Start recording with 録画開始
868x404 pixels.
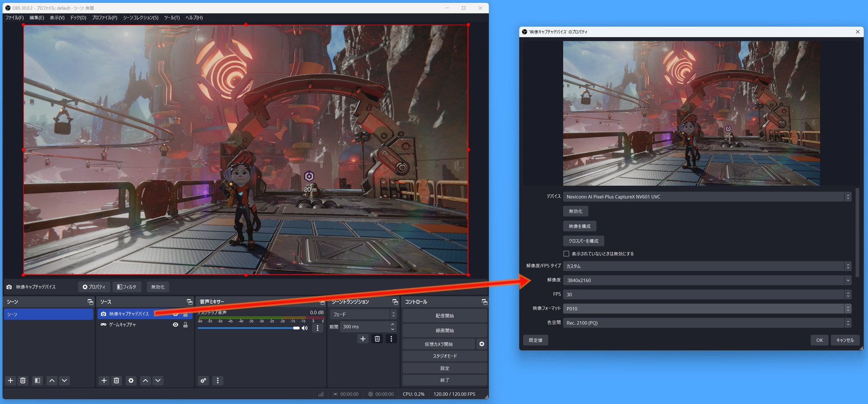tap(445, 330)
